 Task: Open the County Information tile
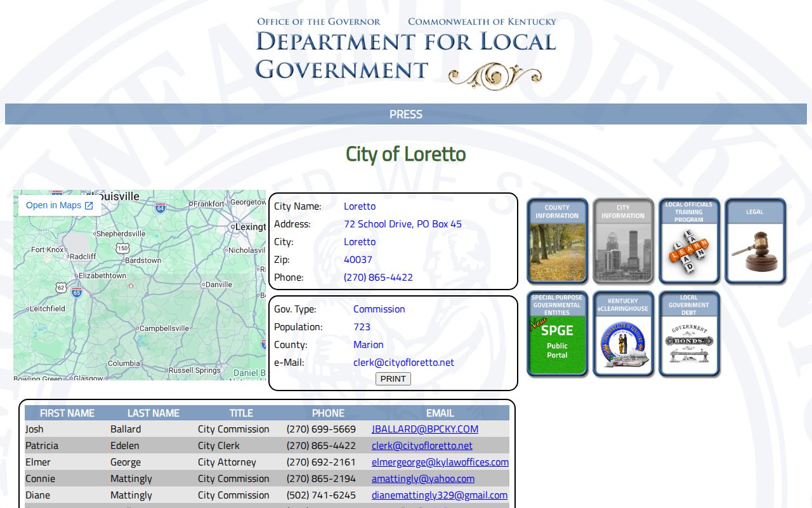[x=557, y=241]
